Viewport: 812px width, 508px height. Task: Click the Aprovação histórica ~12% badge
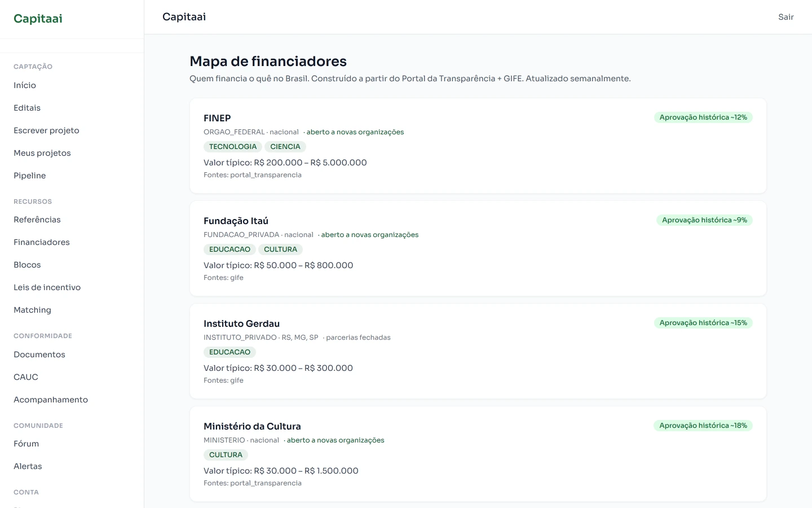tap(703, 117)
